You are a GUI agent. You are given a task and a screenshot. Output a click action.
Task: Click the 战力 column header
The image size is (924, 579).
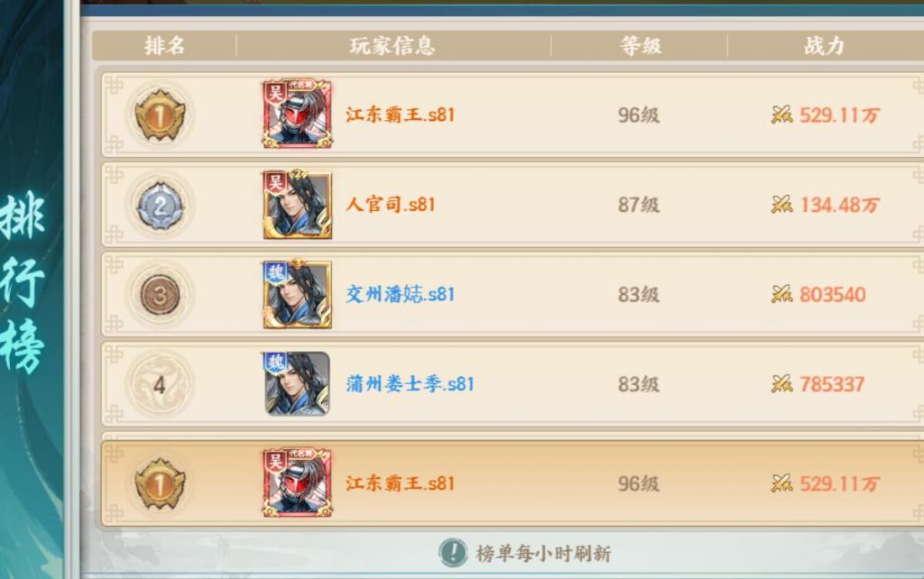tap(825, 45)
